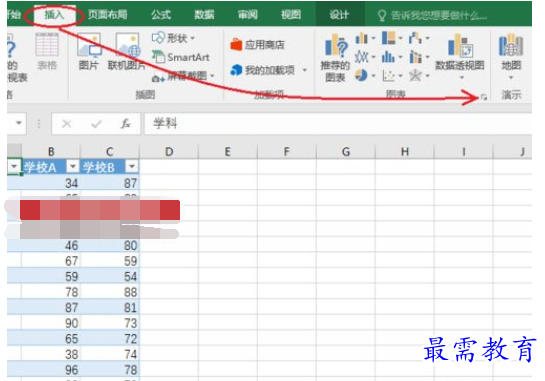This screenshot has width=545, height=381.
Task: Select column F header
Action: [x=287, y=152]
